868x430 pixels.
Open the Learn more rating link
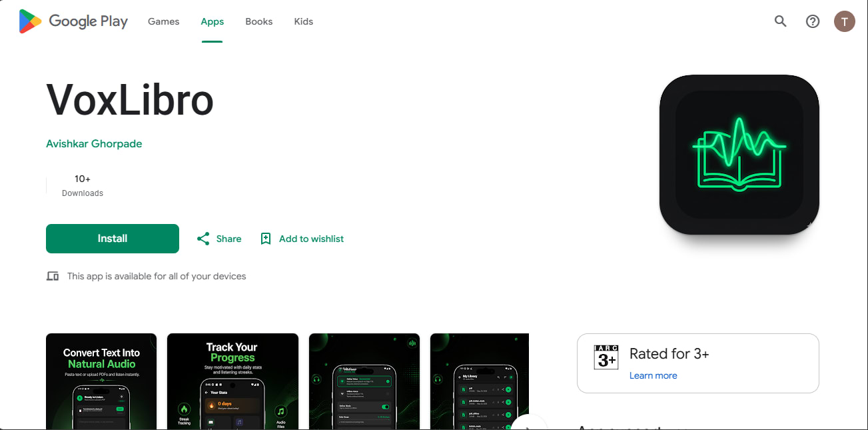pyautogui.click(x=653, y=375)
